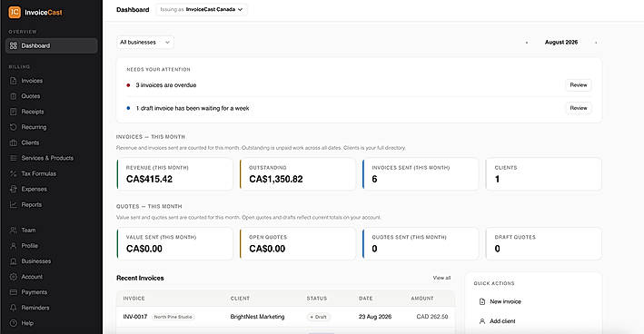Click the North Pine Studio tag
Screen dimensions: 644x334
pyautogui.click(x=173, y=317)
